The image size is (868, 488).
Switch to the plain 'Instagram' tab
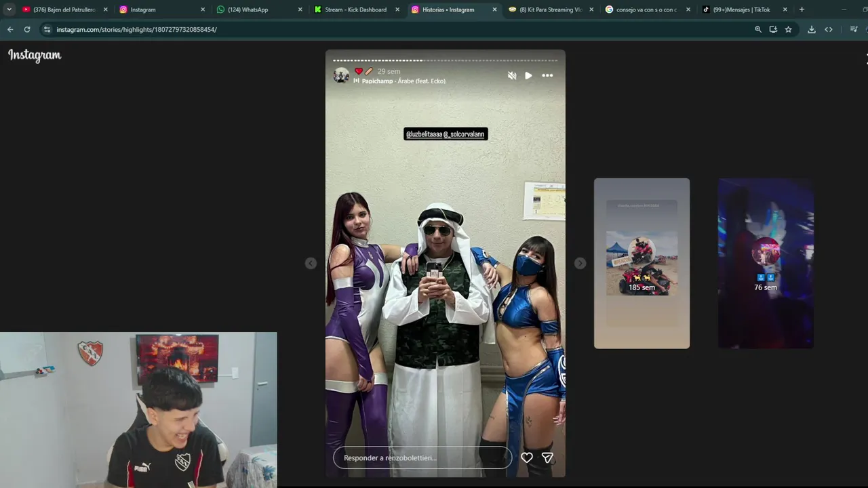coord(162,9)
